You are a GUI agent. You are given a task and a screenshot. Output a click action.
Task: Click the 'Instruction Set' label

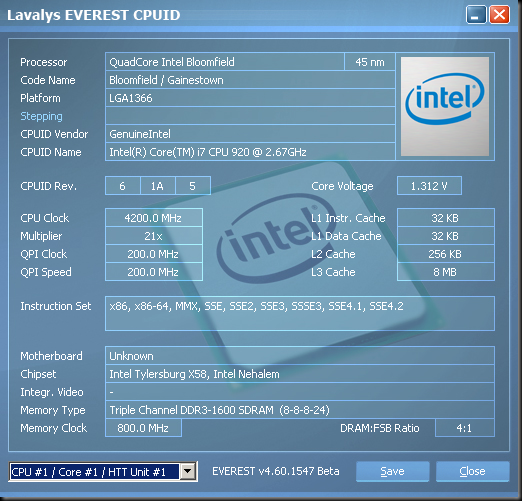[x=56, y=306]
